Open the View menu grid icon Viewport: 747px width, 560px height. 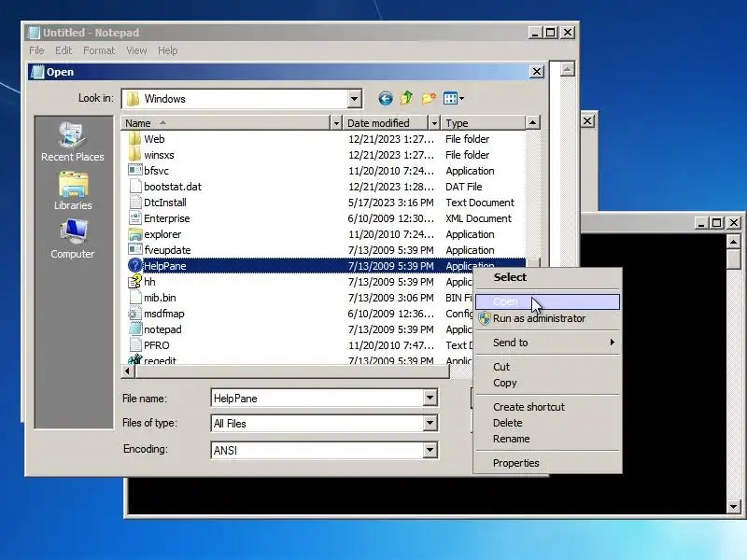point(453,99)
